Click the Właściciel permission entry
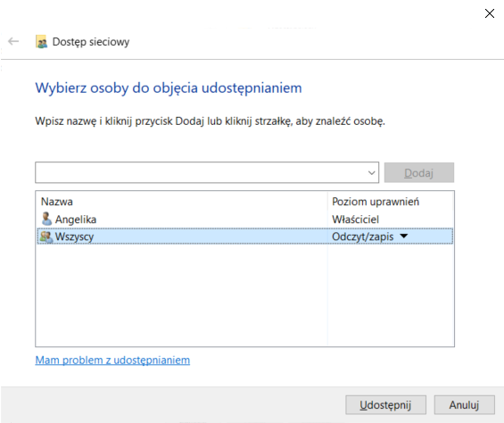504x423 pixels. [355, 220]
